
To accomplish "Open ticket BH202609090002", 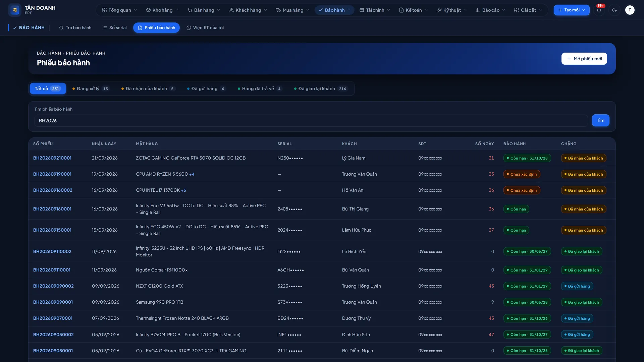I will (53, 286).
